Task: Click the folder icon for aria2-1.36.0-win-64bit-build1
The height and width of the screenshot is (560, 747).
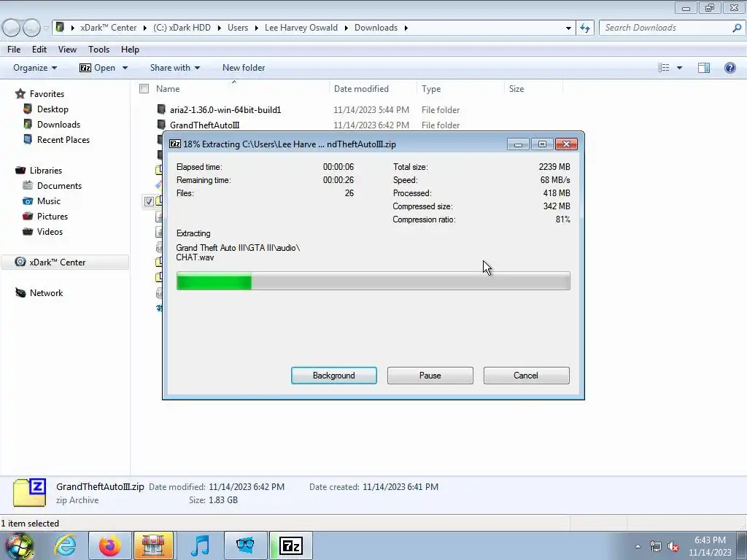Action: pos(161,109)
